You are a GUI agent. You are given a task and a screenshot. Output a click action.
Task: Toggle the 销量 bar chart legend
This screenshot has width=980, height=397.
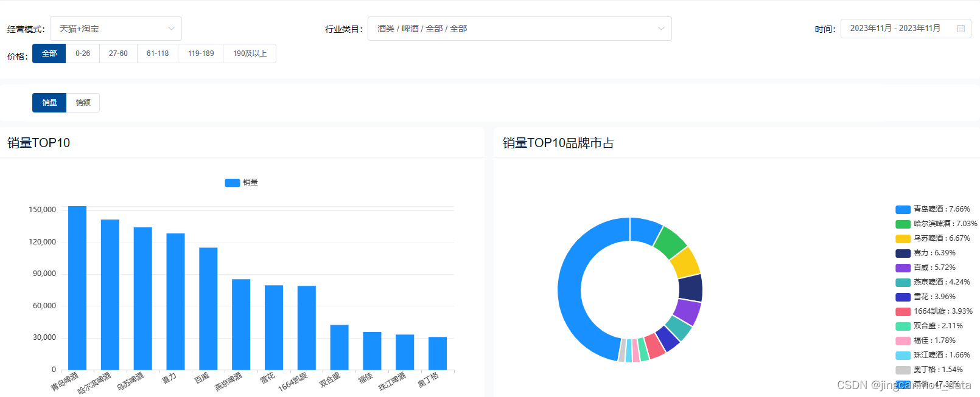pyautogui.click(x=242, y=182)
